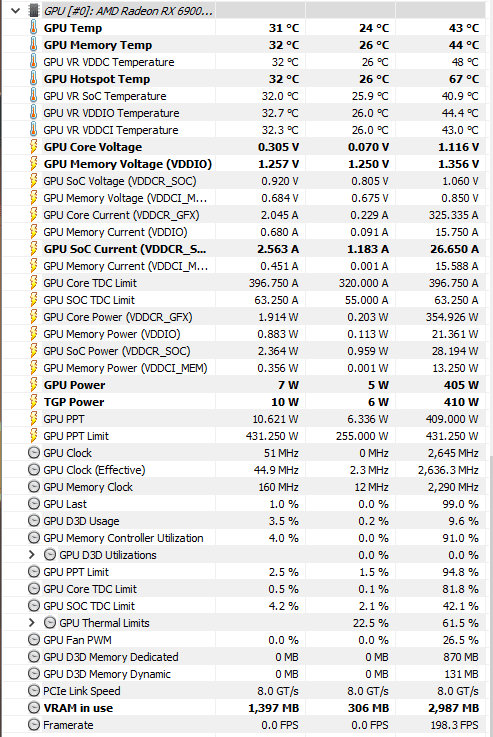Click the clock icon beside GPU Fan PWM
The width and height of the screenshot is (493, 737).
(x=34, y=640)
